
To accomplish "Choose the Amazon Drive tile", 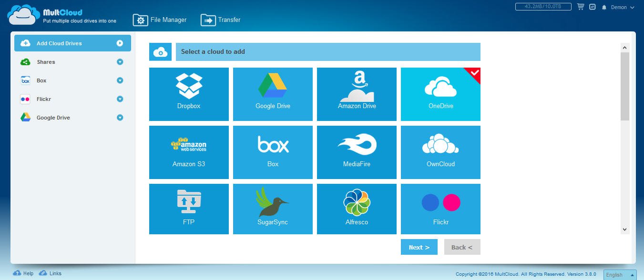I will pyautogui.click(x=357, y=94).
